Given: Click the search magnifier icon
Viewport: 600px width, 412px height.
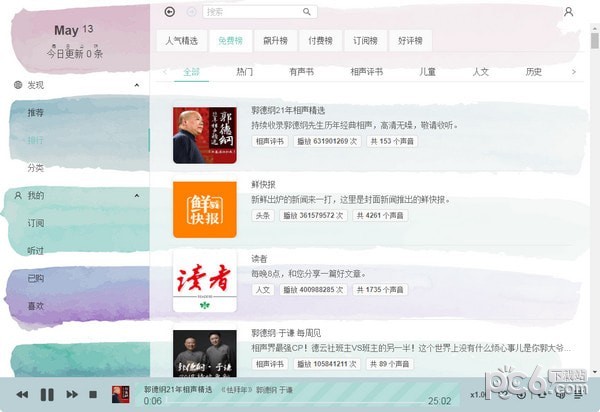Looking at the screenshot, I should [x=307, y=12].
